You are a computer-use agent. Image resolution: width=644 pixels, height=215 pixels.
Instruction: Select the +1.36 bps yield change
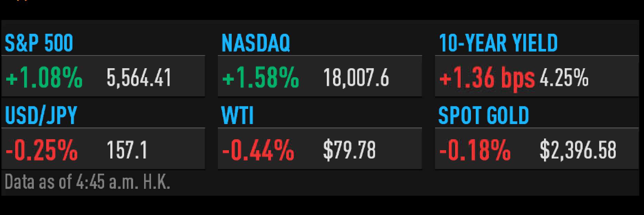[487, 78]
